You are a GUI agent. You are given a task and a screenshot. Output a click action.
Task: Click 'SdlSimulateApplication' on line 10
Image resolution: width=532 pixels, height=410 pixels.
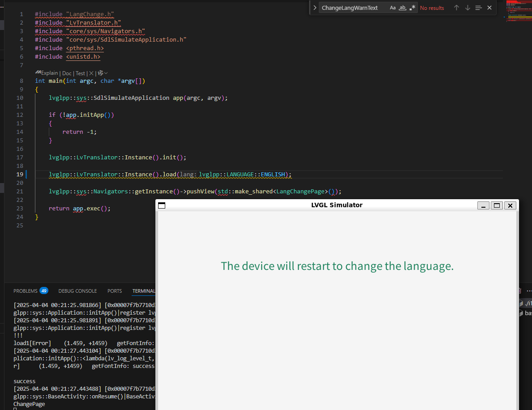click(131, 98)
